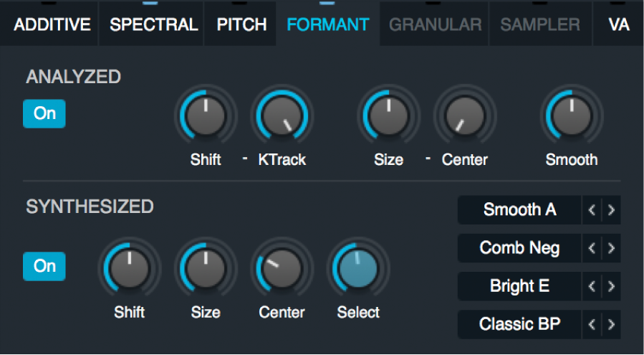Viewport: 644px width, 355px height.
Task: Click the Synthesized Select knob
Action: pos(358,270)
